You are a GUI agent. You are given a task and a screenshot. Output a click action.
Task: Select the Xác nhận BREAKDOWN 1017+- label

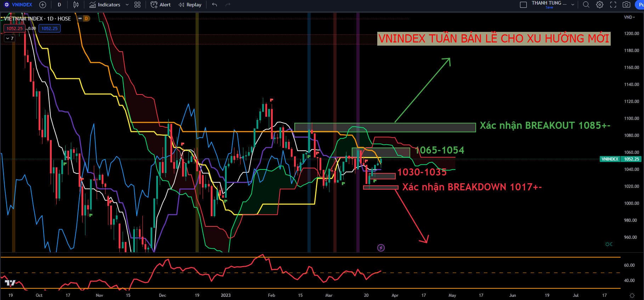(x=472, y=187)
